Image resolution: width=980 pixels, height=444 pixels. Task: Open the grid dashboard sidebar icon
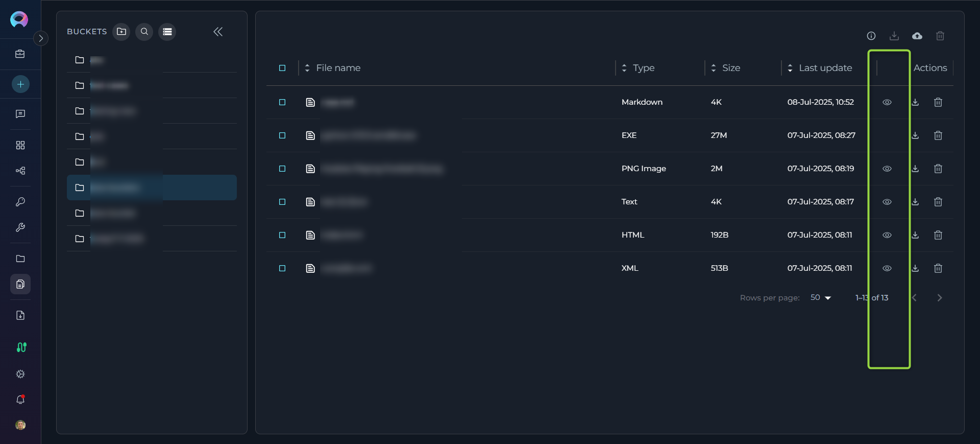click(20, 145)
